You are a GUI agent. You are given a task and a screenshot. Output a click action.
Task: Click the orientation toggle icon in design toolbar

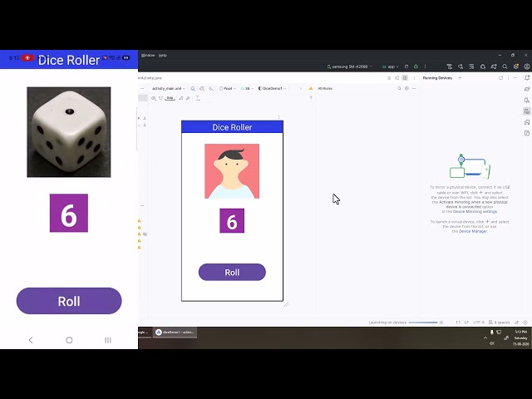[202, 89]
